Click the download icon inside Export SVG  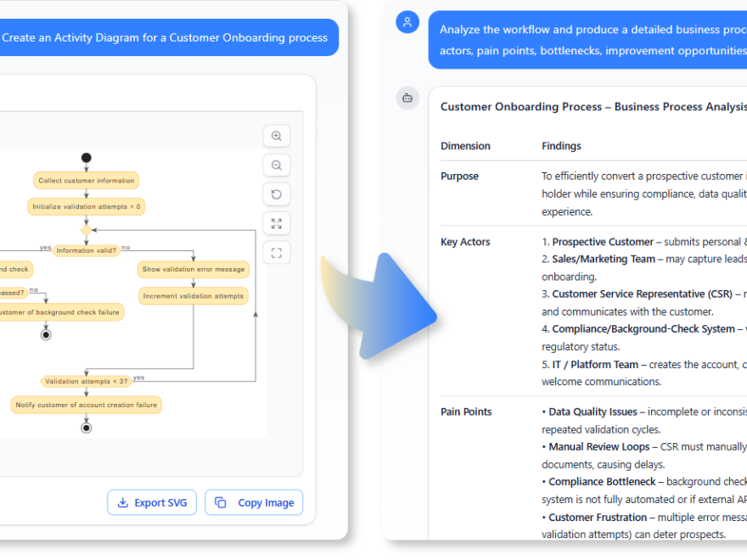(121, 502)
